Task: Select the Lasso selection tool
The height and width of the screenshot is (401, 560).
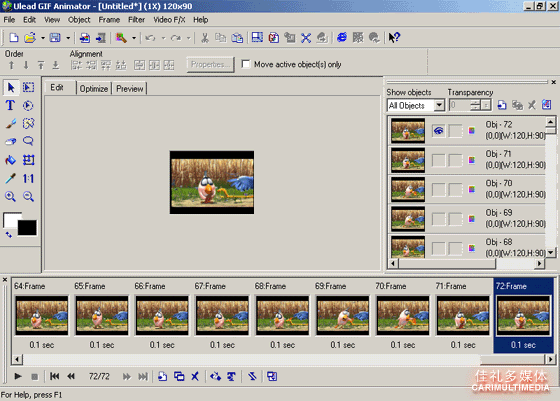Action: coord(29,141)
